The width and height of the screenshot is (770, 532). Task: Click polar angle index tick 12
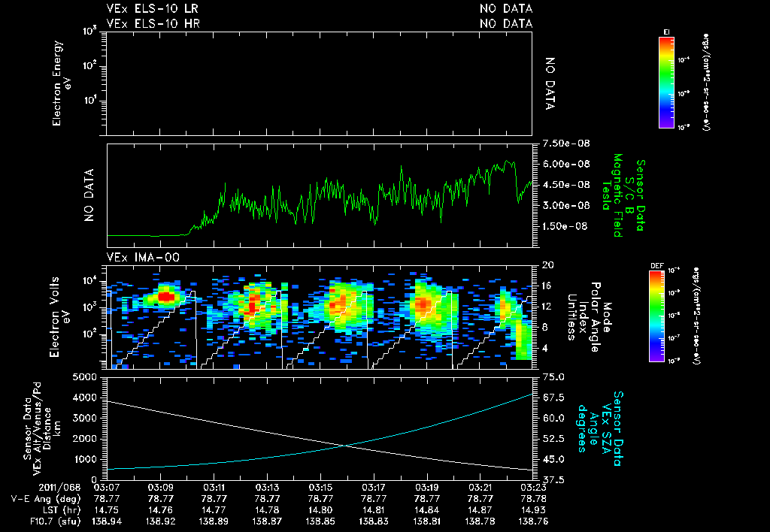point(548,307)
